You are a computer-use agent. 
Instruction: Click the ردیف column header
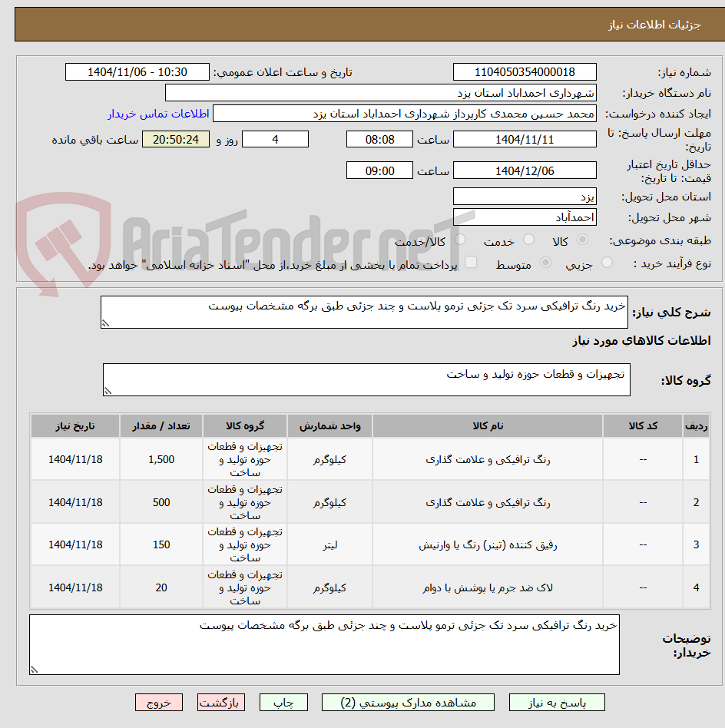tap(697, 425)
